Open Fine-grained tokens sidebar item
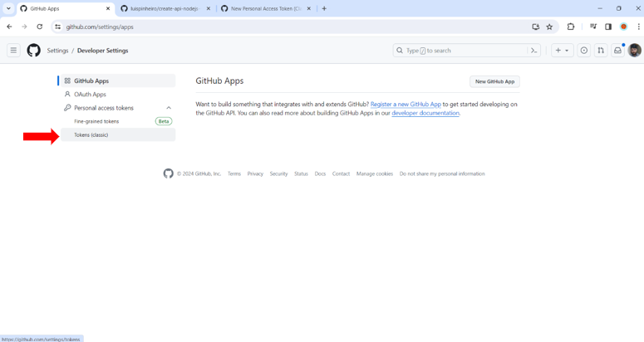Viewport: 644px width, 342px height. [x=118, y=121]
